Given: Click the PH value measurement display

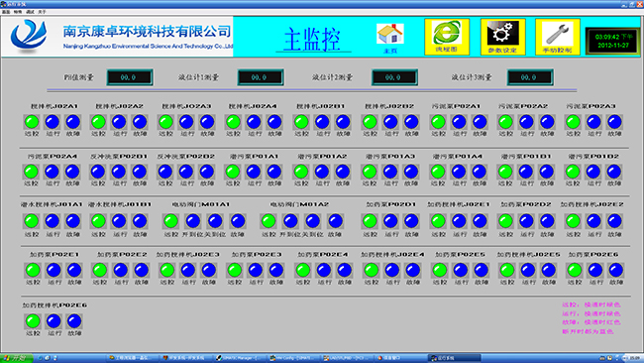Looking at the screenshot, I should (130, 77).
